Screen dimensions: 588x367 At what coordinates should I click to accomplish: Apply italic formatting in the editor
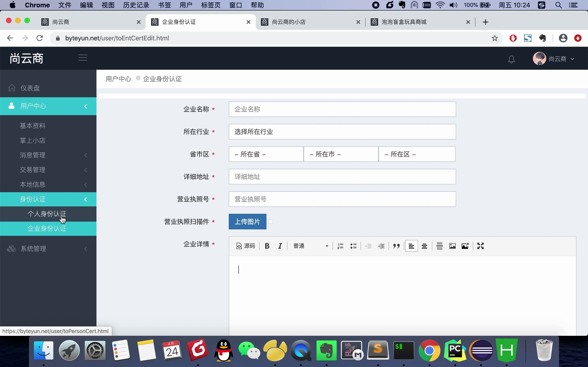coord(280,246)
